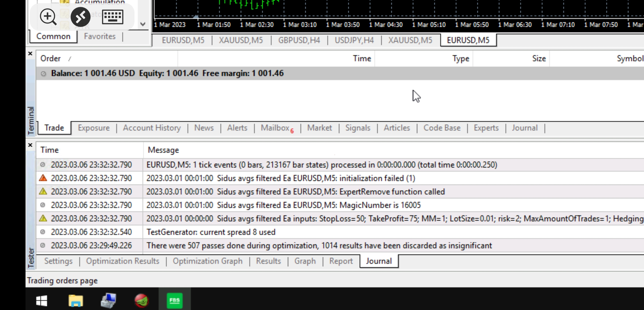The image size is (644, 310).
Task: Open the on-screen keyboard icon
Action: [x=113, y=17]
